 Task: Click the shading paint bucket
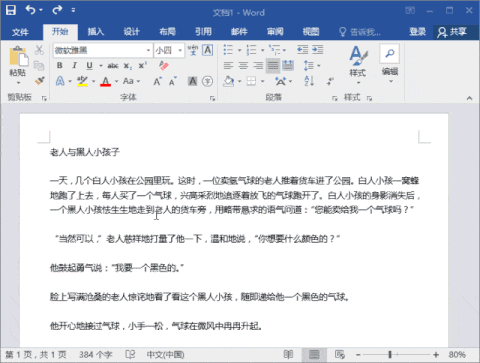pos(229,81)
